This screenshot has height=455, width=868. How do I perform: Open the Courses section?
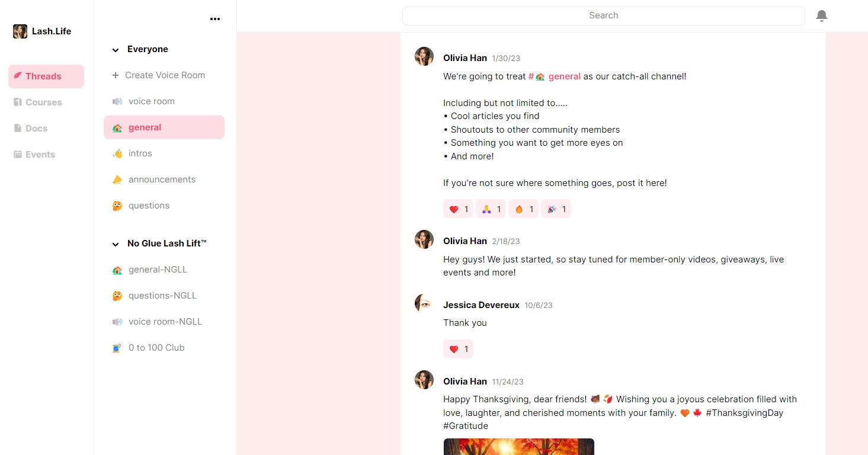(x=43, y=102)
